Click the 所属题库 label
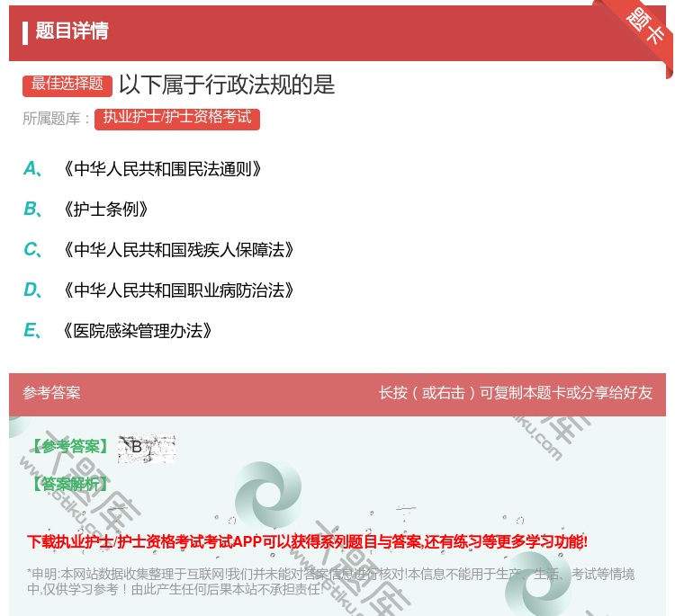This screenshot has height=616, width=675. click(x=56, y=119)
